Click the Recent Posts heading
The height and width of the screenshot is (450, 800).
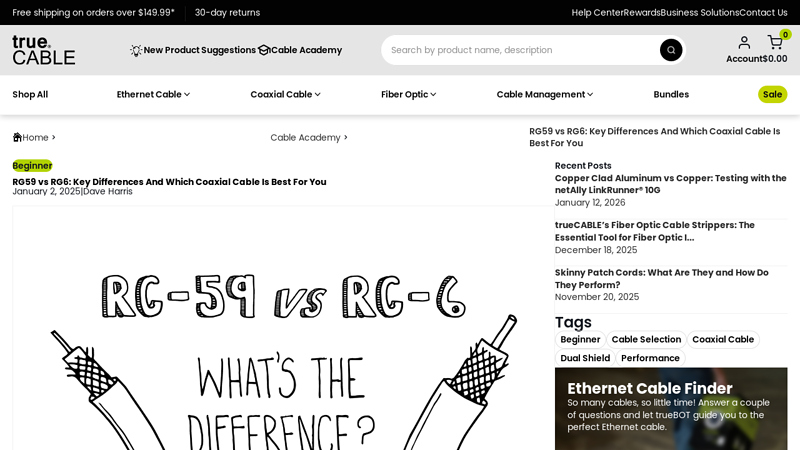coord(583,166)
